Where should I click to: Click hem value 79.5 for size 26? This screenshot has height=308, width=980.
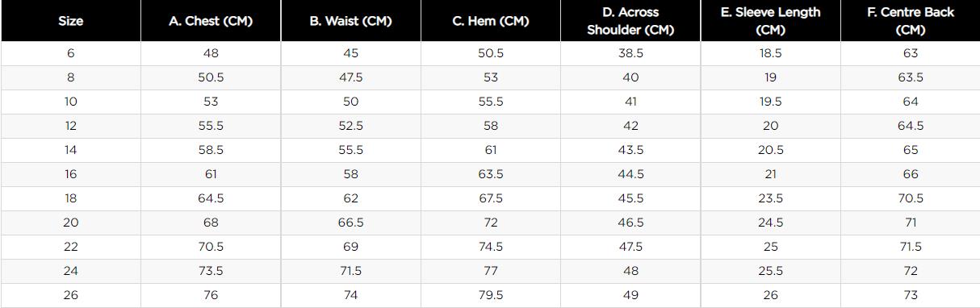point(491,295)
